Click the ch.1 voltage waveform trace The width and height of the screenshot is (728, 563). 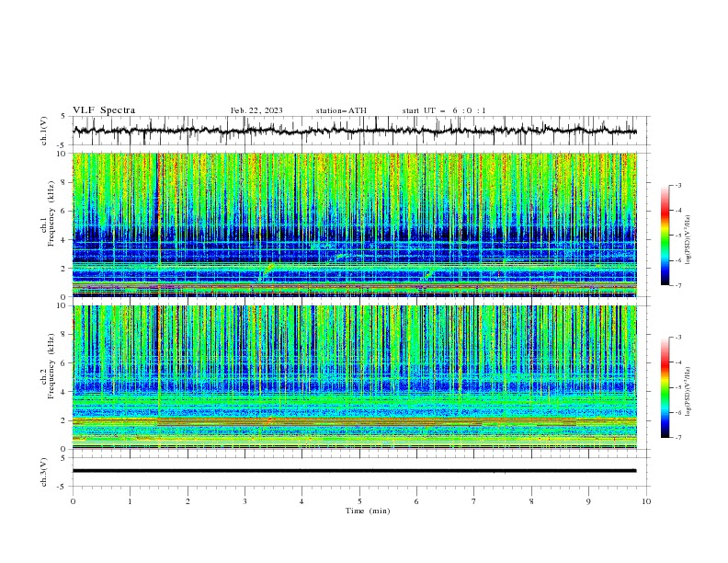pyautogui.click(x=354, y=131)
